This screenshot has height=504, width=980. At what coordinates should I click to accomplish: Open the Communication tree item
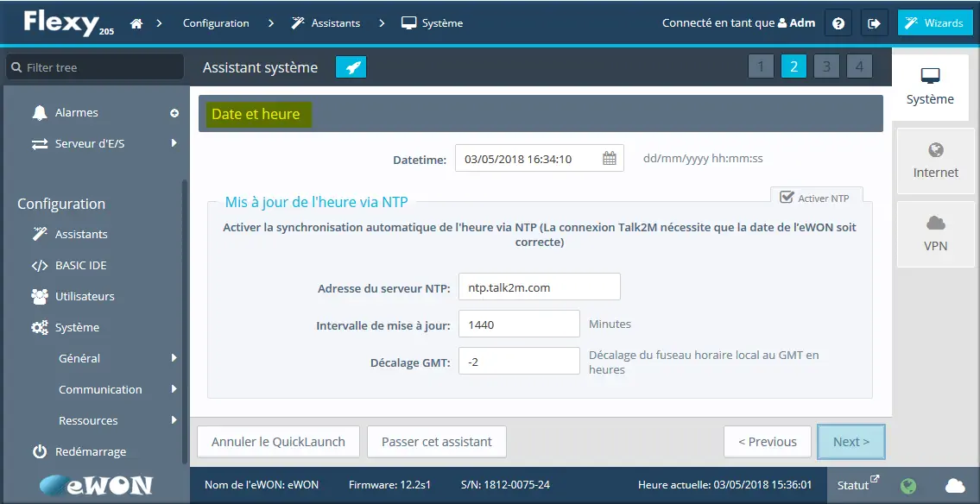point(100,389)
